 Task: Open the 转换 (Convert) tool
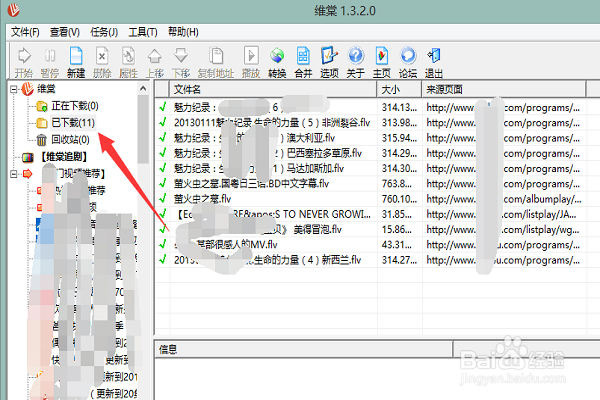tap(277, 62)
